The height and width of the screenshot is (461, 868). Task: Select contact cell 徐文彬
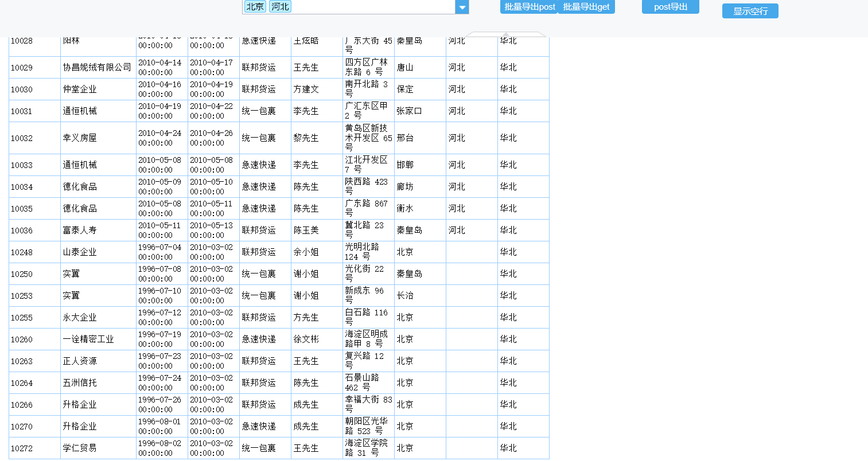click(317, 339)
